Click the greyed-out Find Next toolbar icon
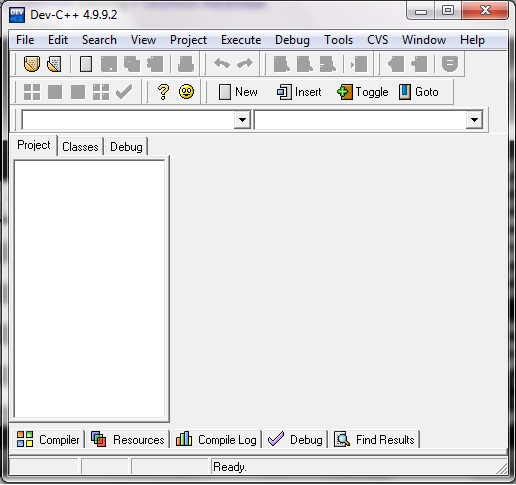The width and height of the screenshot is (516, 485). pyautogui.click(x=328, y=64)
